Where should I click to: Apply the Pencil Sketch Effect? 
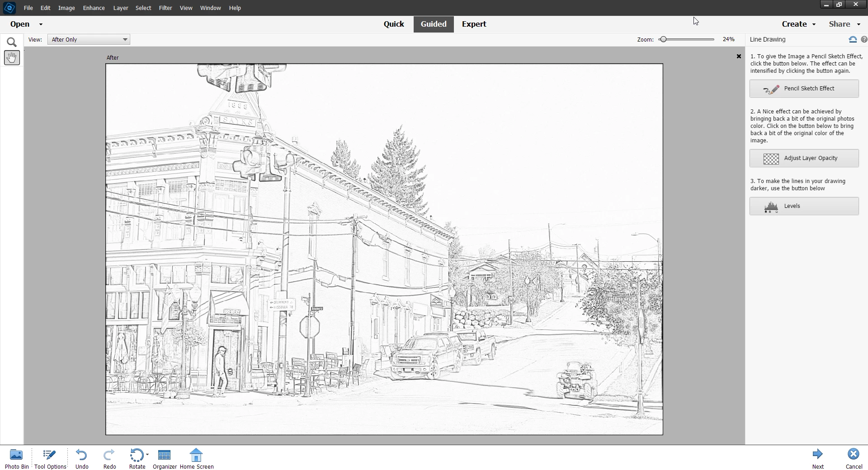[804, 89]
